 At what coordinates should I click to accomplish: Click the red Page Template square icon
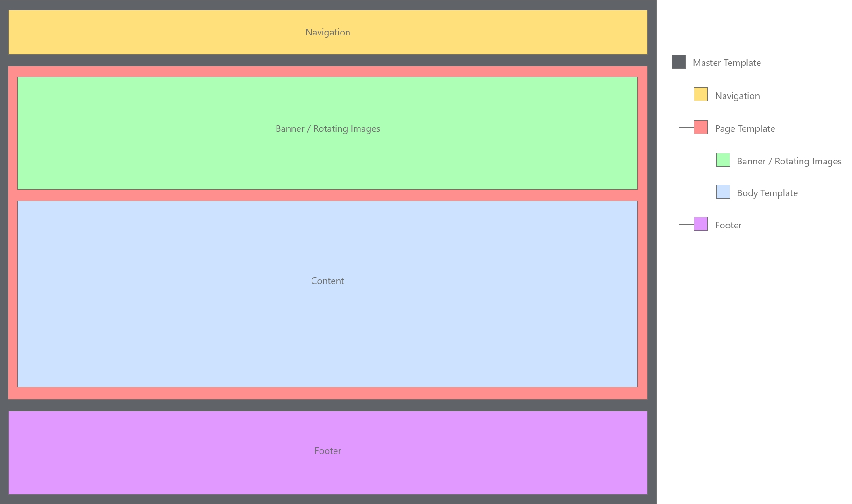tap(701, 127)
